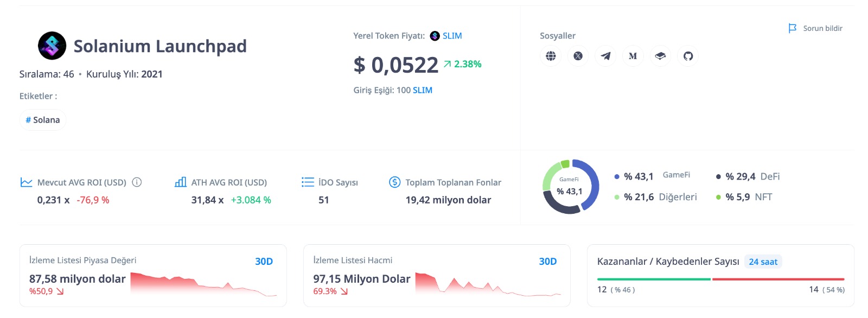The width and height of the screenshot is (868, 318).
Task: Click the 87,58 milyon dolar value
Action: point(78,279)
